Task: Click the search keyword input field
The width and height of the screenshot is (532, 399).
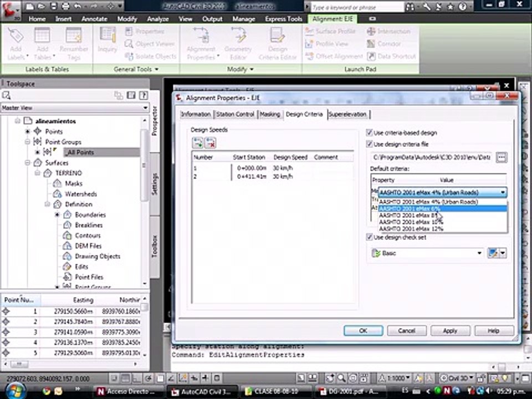Action: 357,7
